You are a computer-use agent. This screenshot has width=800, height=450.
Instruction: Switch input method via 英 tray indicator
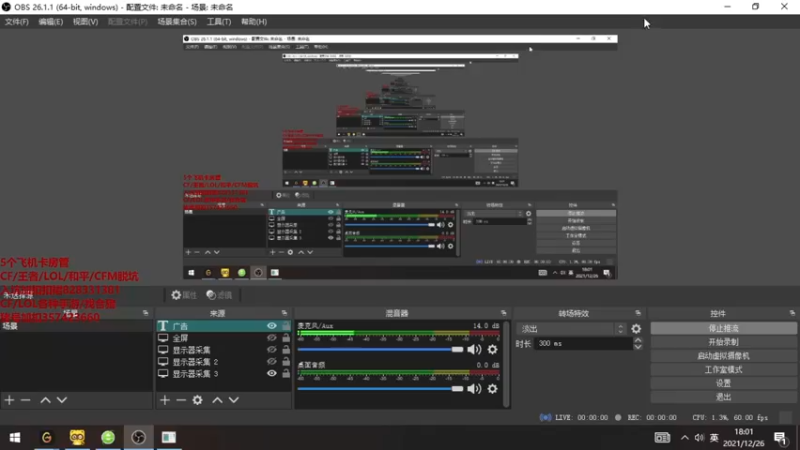(x=714, y=438)
